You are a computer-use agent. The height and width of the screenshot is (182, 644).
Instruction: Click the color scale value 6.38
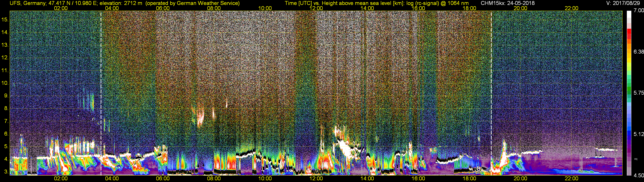pos(638,52)
